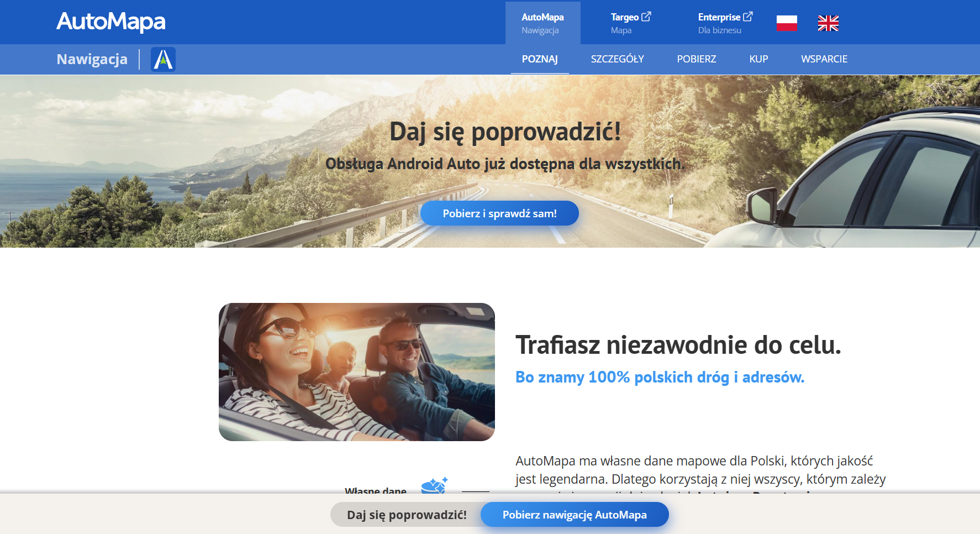Click the external link icon next to Enterprise
Viewport: 980px width, 534px height.
click(748, 17)
